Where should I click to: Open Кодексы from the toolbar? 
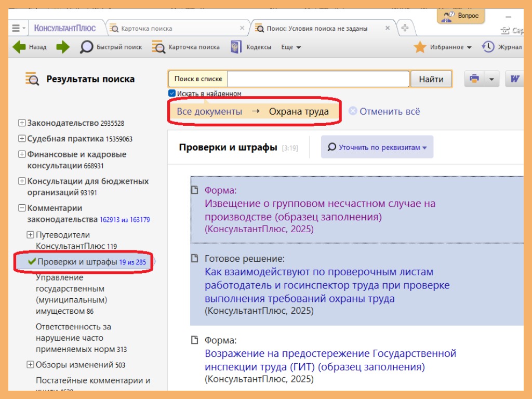click(x=237, y=47)
